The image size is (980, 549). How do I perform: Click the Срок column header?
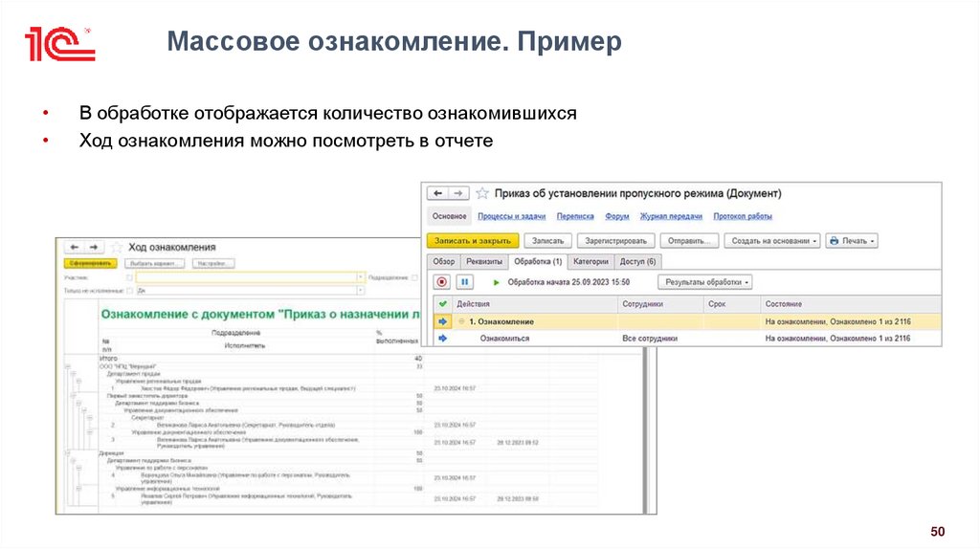[x=732, y=304]
